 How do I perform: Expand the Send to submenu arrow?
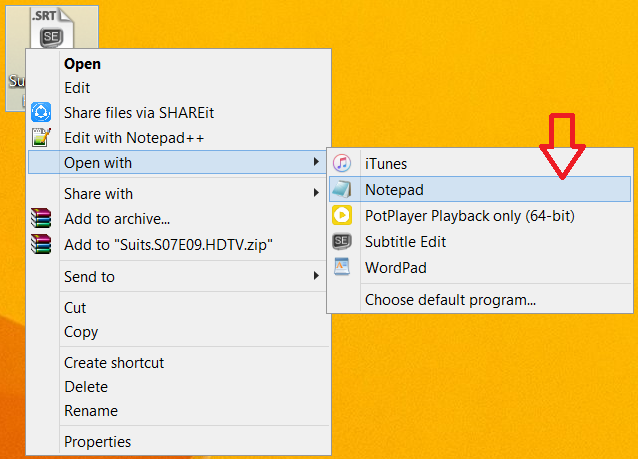316,276
